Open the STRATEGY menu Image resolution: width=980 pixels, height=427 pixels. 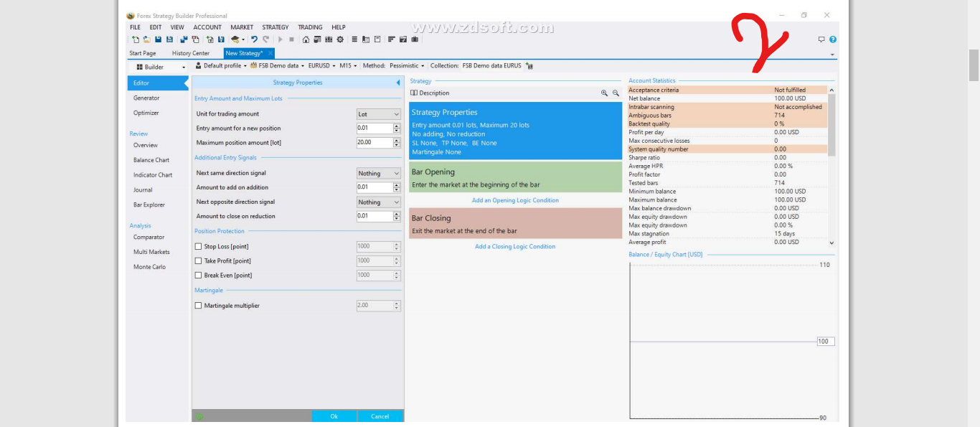275,27
